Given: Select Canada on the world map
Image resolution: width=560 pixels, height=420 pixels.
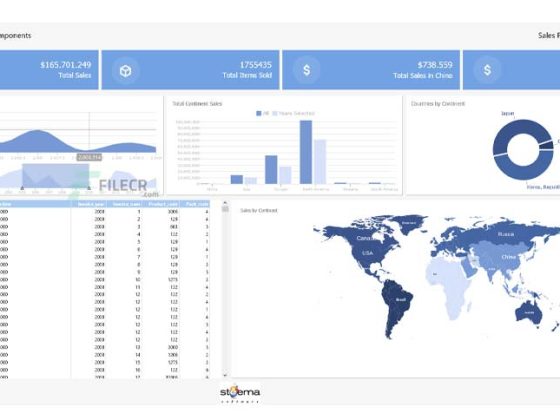Looking at the screenshot, I should pyautogui.click(x=364, y=238).
